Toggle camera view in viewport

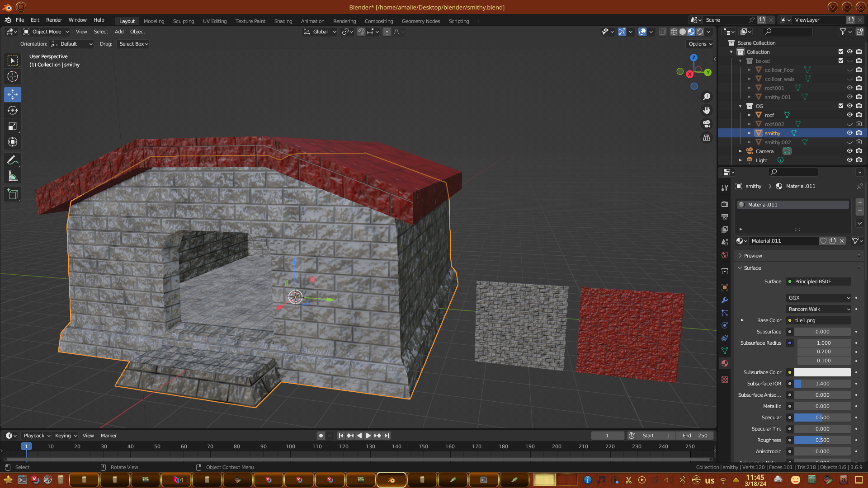pyautogui.click(x=707, y=124)
